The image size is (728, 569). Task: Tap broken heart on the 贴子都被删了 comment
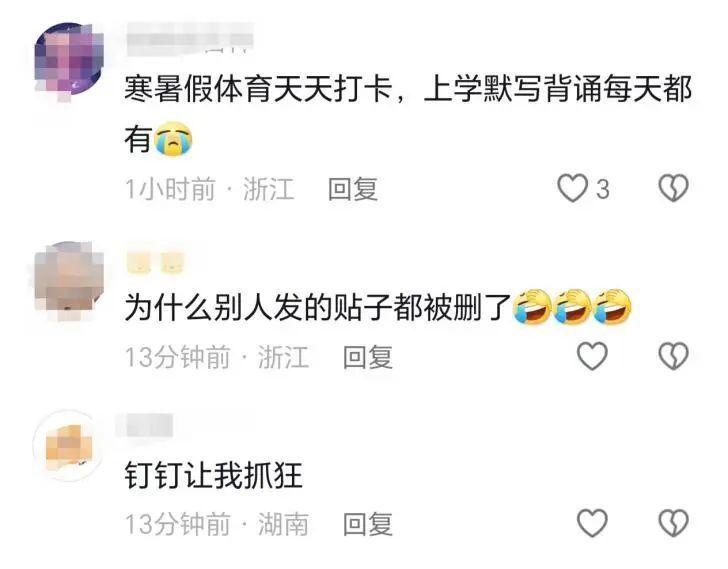click(x=673, y=356)
